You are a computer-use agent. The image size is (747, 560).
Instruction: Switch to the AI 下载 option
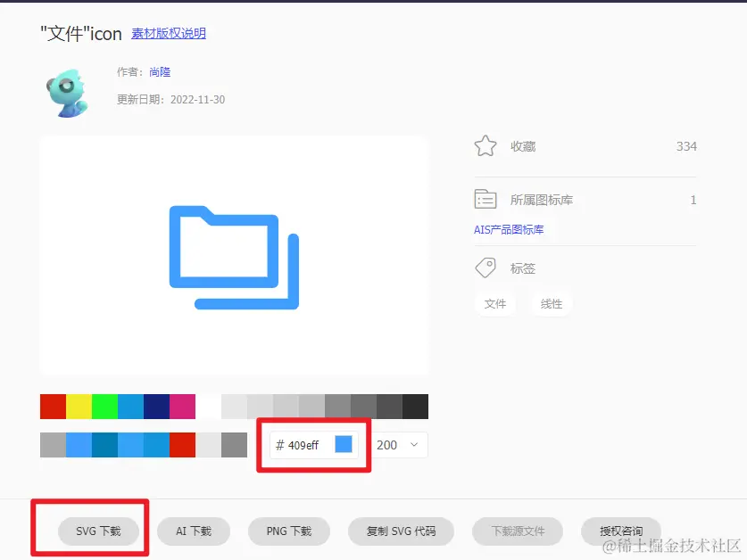point(193,529)
